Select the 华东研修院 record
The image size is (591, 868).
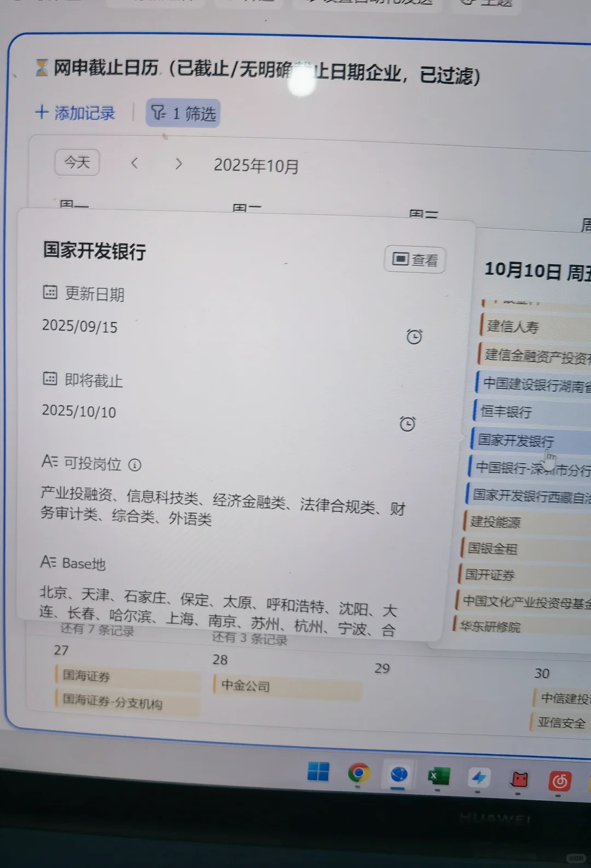click(x=520, y=626)
